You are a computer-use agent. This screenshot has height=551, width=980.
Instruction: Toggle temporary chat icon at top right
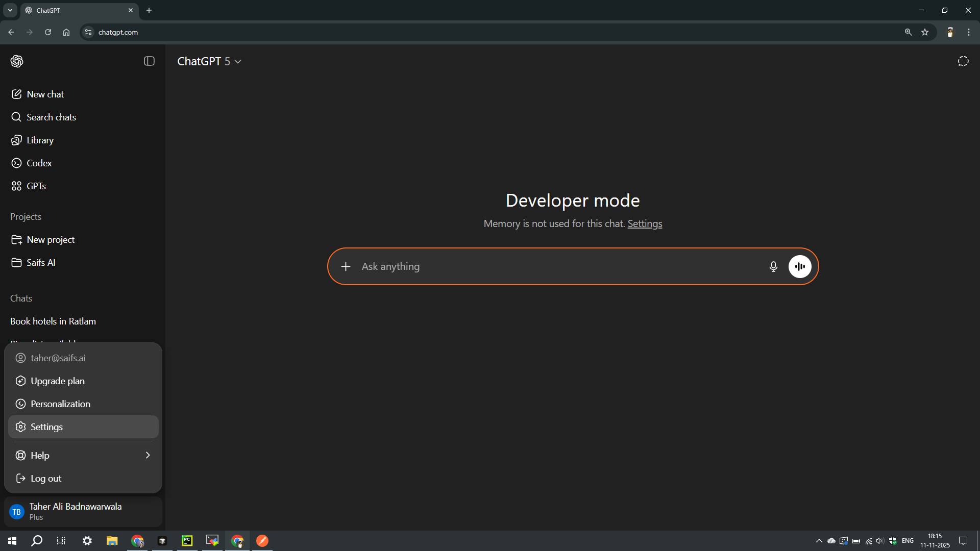(963, 61)
